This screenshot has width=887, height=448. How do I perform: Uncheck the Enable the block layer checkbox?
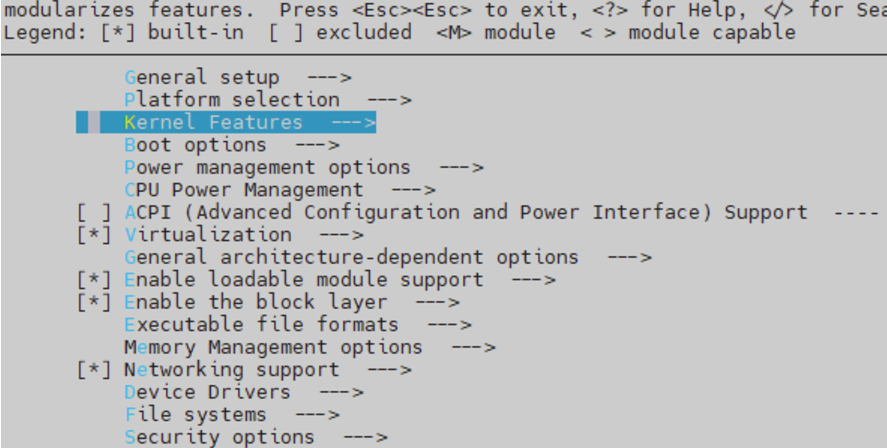pyautogui.click(x=94, y=302)
